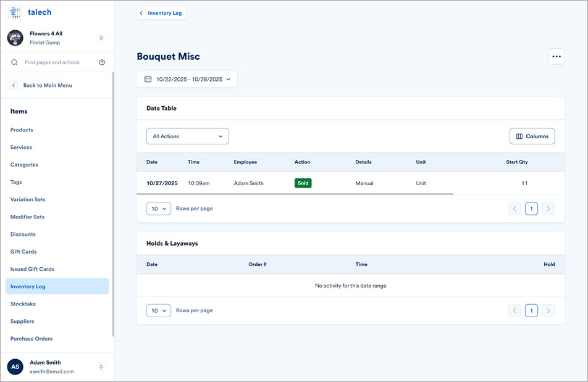Go Back to Main Menu

[48, 85]
